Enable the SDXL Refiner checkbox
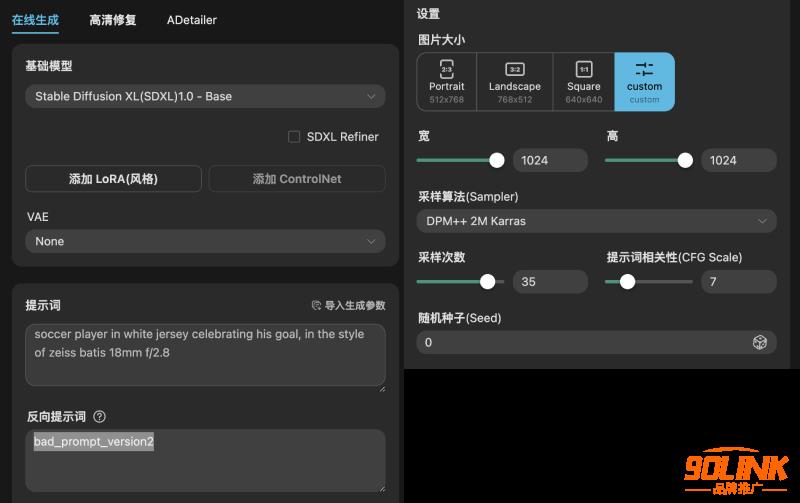The height and width of the screenshot is (503, 800). click(x=294, y=137)
